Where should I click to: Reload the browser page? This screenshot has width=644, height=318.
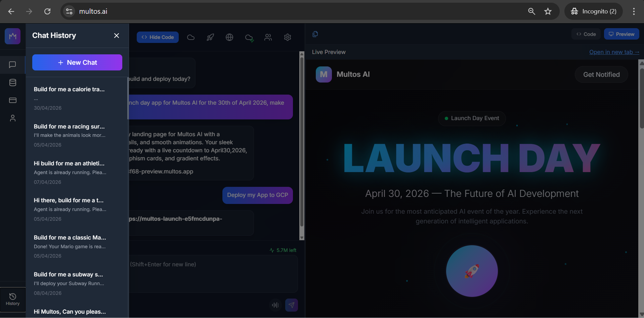(x=47, y=11)
